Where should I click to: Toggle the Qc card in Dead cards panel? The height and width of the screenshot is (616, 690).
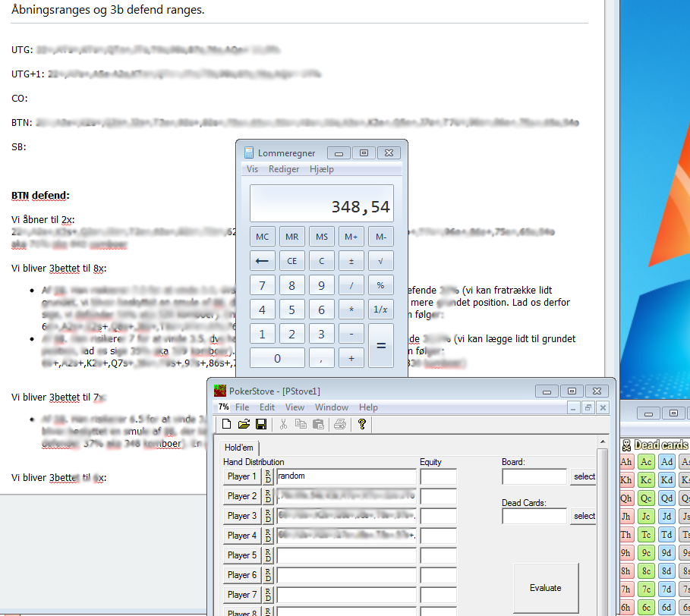(646, 498)
